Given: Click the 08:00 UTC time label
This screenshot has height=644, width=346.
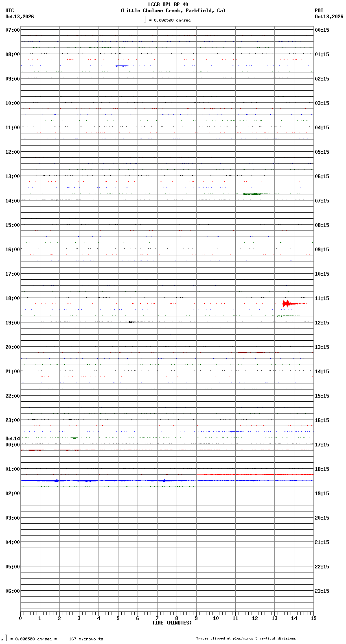Looking at the screenshot, I should (x=13, y=54).
